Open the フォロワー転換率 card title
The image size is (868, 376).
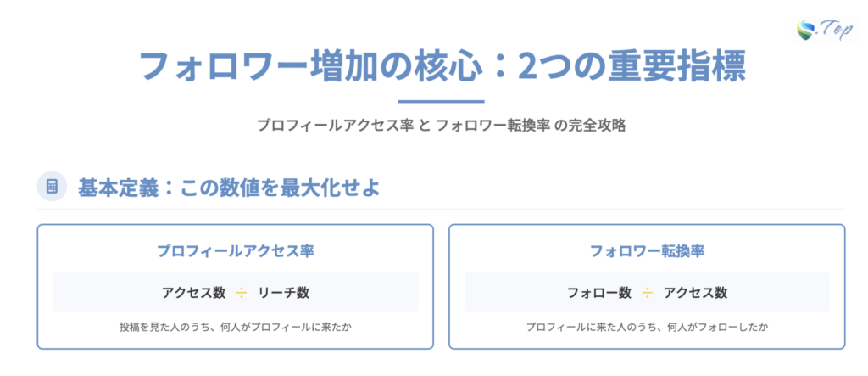[647, 251]
